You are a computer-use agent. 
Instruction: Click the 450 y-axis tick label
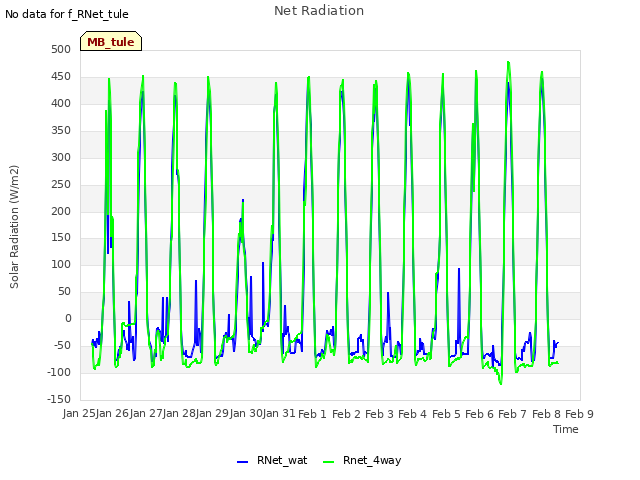point(61,76)
